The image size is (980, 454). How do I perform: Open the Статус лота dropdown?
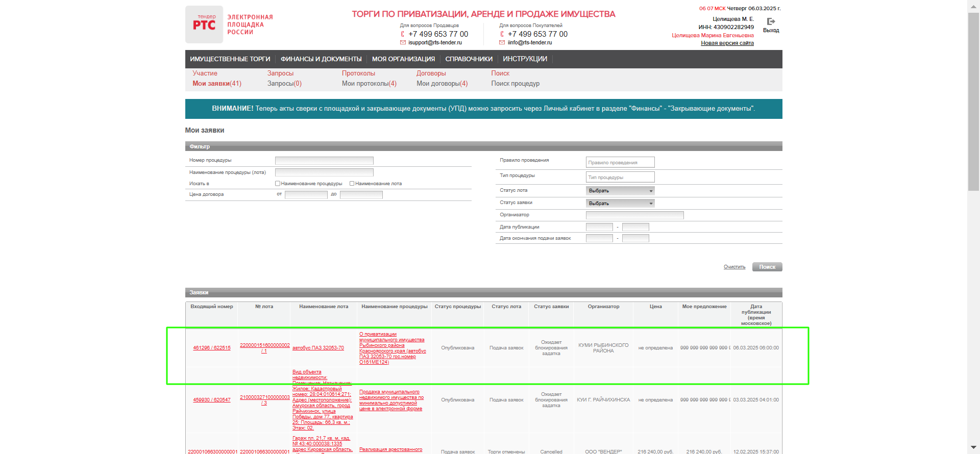[620, 191]
